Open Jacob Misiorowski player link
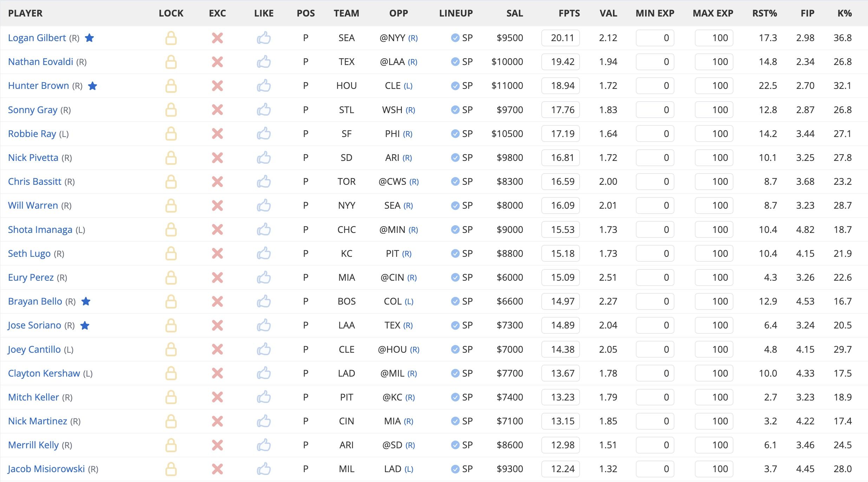The image size is (868, 482). tap(46, 469)
